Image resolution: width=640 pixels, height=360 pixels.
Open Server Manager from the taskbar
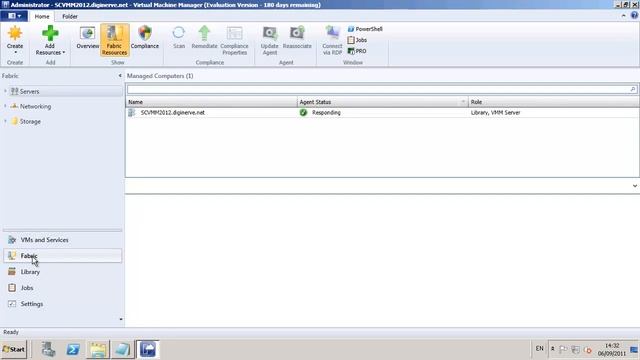pos(48,349)
